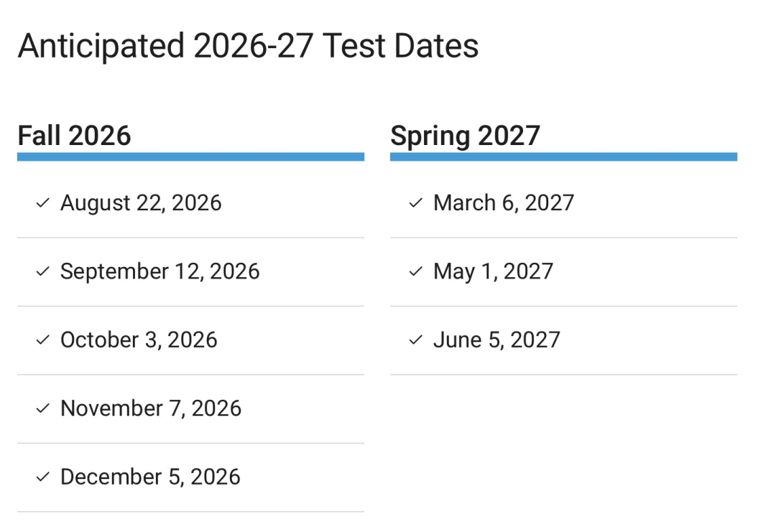Click the August 22, 2026 date text
This screenshot has width=776, height=532.
(x=141, y=203)
